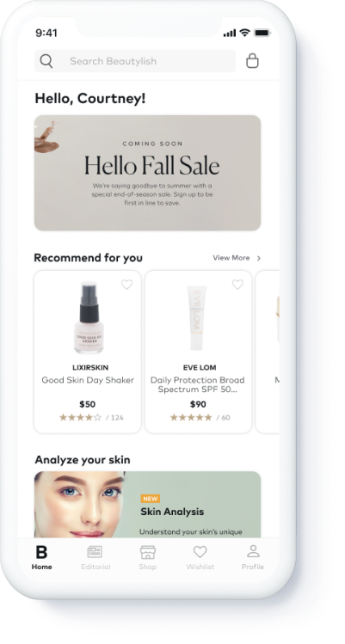Click inside the Search Beautylish field
Viewport: 345px width, 644px height.
135,61
